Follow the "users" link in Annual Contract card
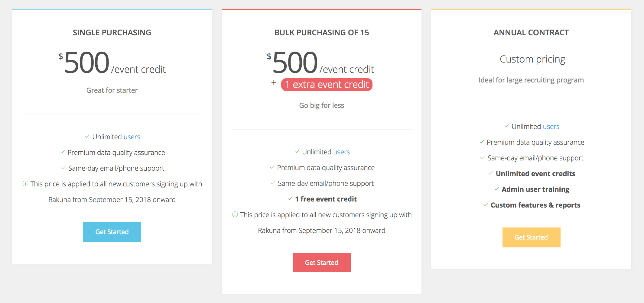Viewport: 644px width, 303px height. [551, 127]
